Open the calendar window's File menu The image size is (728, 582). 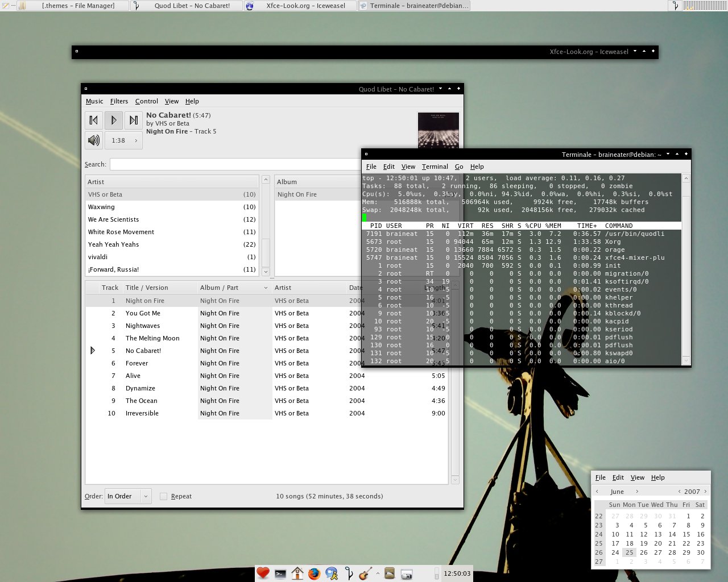click(x=601, y=477)
